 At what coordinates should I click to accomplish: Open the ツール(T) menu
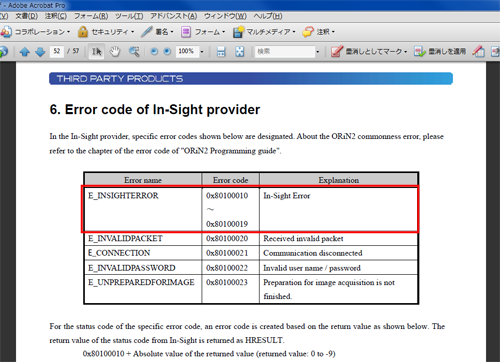tap(129, 16)
